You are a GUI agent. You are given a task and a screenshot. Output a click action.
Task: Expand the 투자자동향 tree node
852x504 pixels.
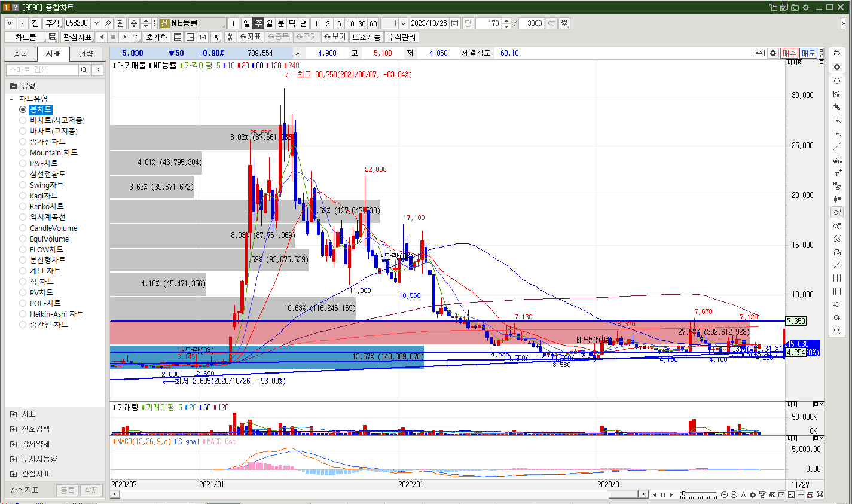[14, 459]
